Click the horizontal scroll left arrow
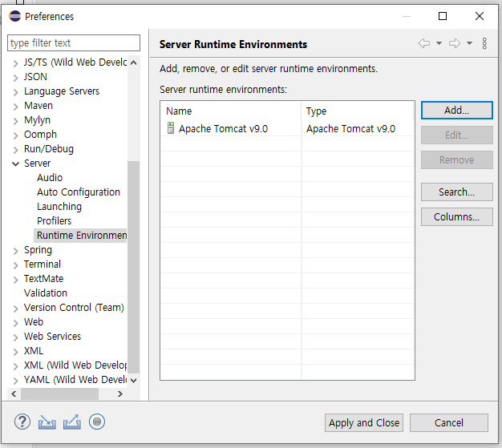This screenshot has height=448, width=502. coord(14,394)
